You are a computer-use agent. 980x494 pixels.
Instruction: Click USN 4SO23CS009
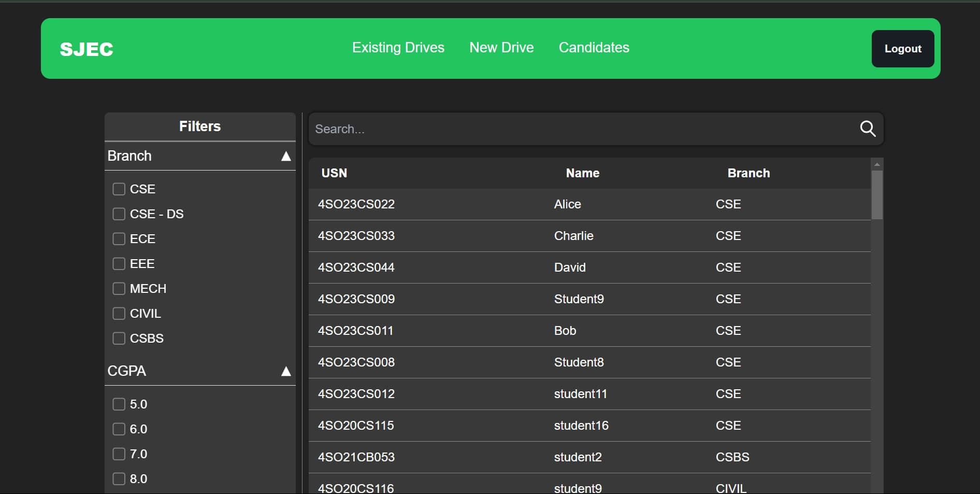pos(356,299)
